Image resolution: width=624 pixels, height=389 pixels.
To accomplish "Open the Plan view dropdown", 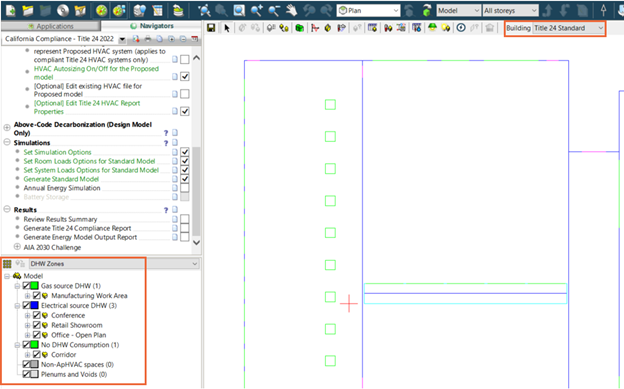I will [369, 10].
